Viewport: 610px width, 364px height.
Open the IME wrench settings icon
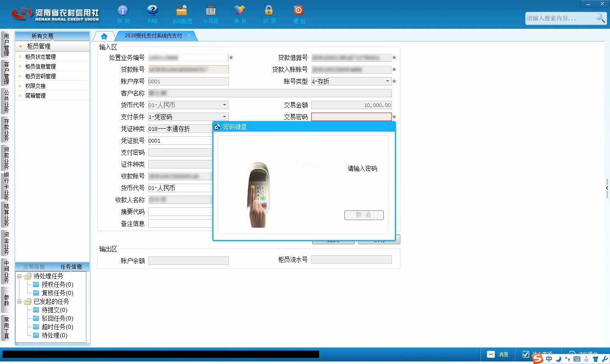click(604, 359)
